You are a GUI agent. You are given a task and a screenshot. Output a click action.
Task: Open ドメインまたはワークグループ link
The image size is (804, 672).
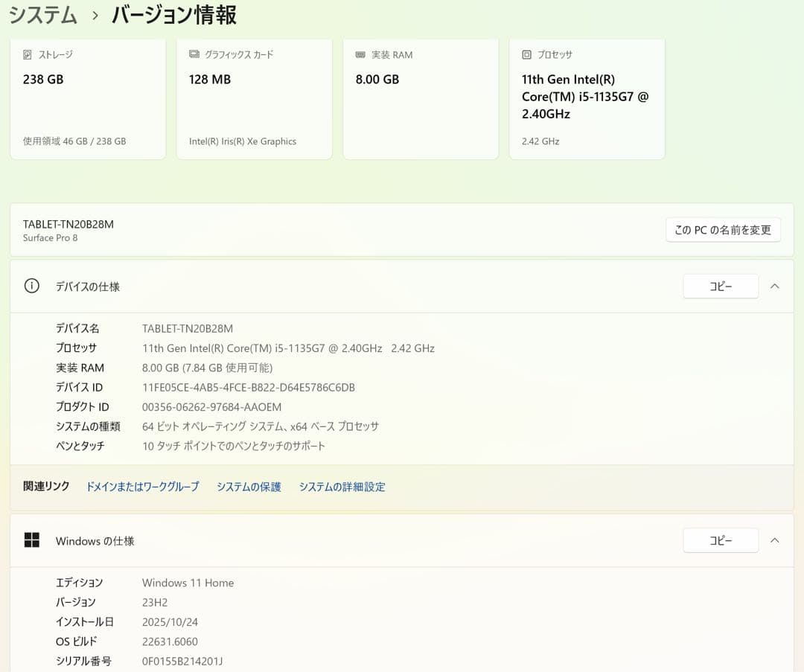coord(141,487)
